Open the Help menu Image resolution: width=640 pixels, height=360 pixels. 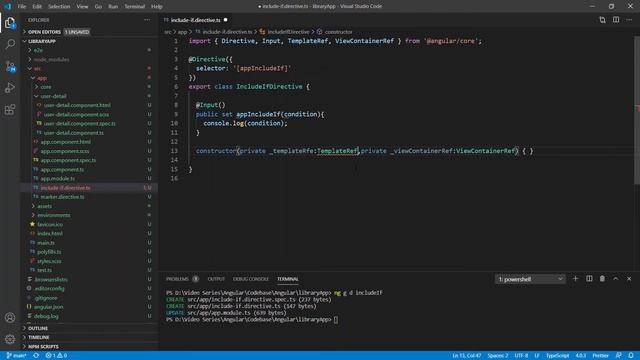(x=157, y=7)
